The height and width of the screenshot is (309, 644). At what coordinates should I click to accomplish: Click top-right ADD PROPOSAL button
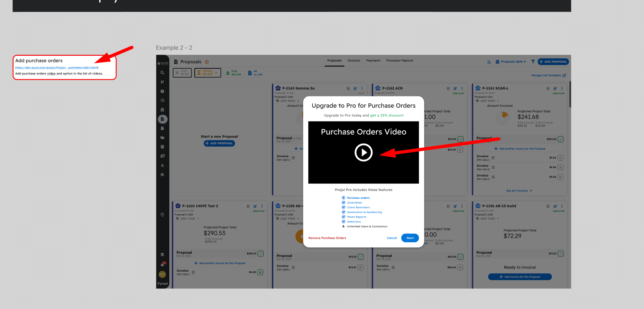click(x=553, y=62)
